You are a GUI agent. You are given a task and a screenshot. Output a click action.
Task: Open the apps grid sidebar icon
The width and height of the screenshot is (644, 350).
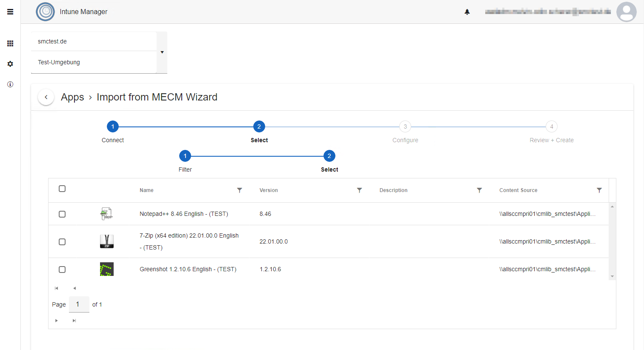coord(10,43)
